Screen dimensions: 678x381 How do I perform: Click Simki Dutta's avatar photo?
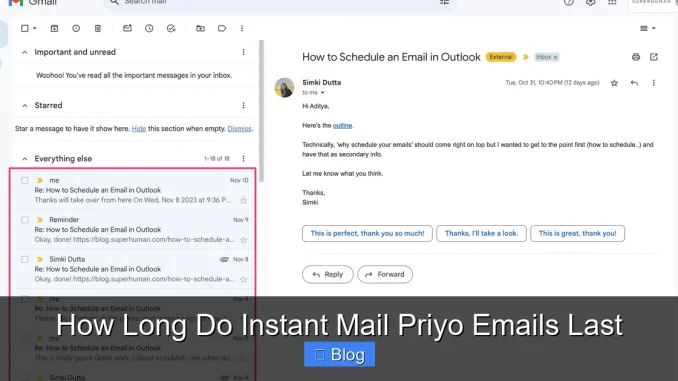(x=284, y=88)
